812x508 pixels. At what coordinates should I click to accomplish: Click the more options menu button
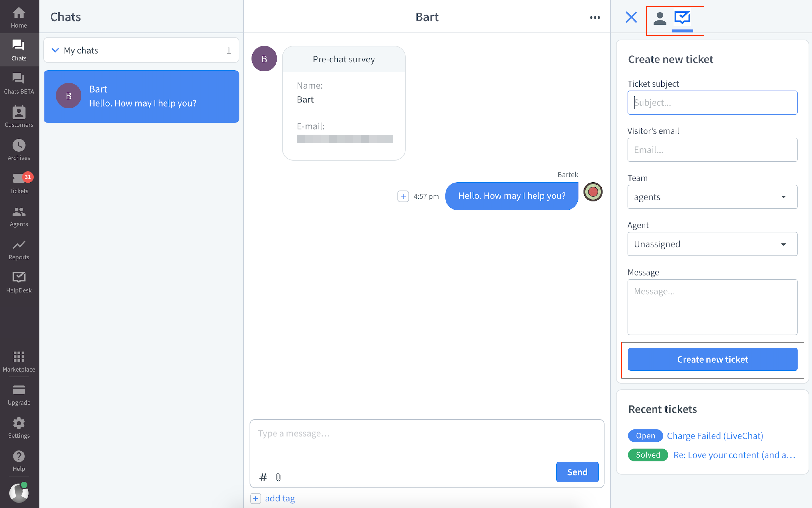pyautogui.click(x=595, y=17)
